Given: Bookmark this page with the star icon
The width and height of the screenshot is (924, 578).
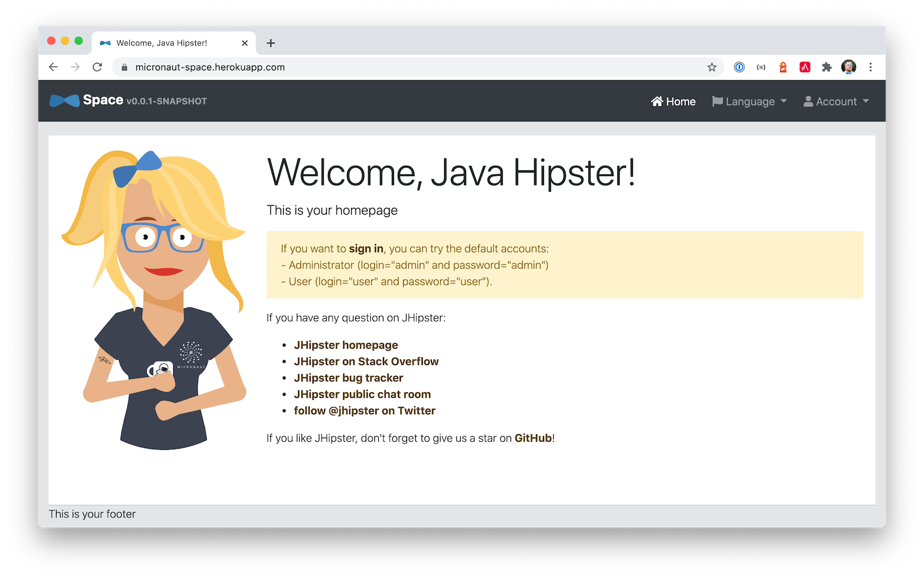Looking at the screenshot, I should click(711, 67).
